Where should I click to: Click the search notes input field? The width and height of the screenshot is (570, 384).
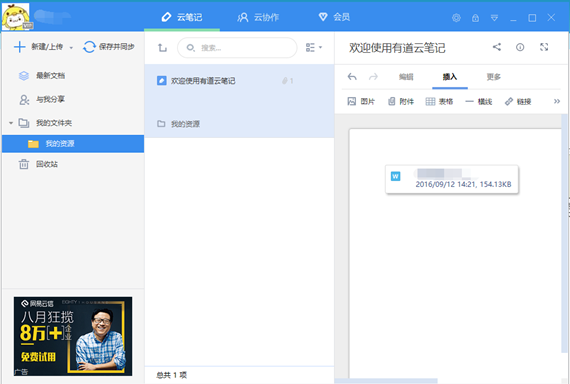pos(237,48)
